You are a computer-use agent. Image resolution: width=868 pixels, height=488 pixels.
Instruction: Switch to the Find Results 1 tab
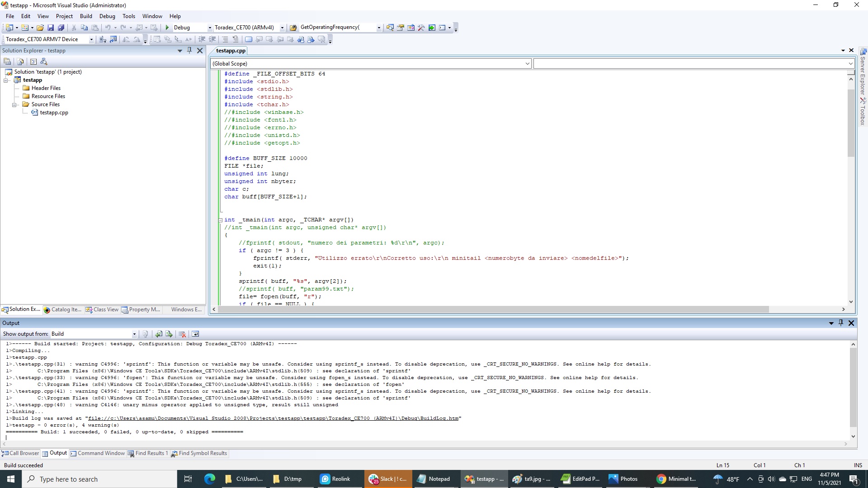(148, 453)
